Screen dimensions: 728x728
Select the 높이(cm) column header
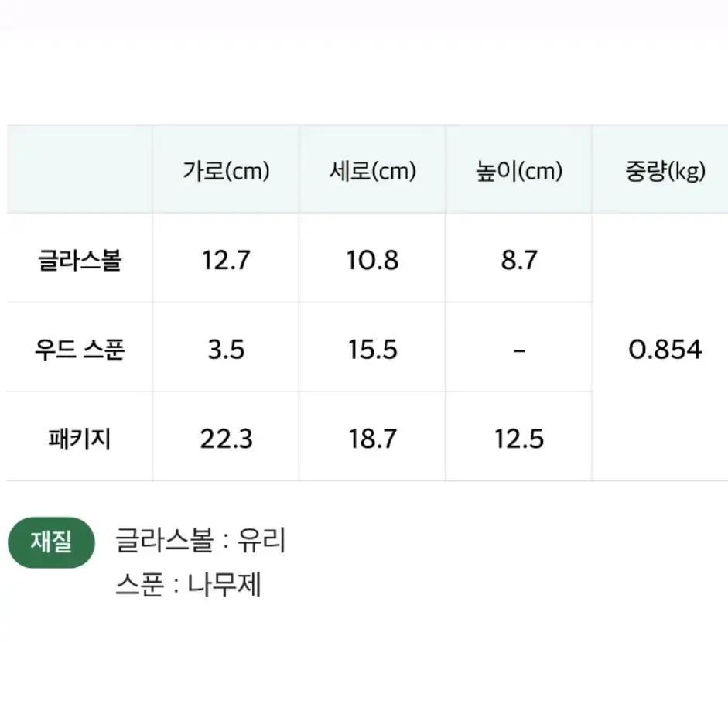519,170
